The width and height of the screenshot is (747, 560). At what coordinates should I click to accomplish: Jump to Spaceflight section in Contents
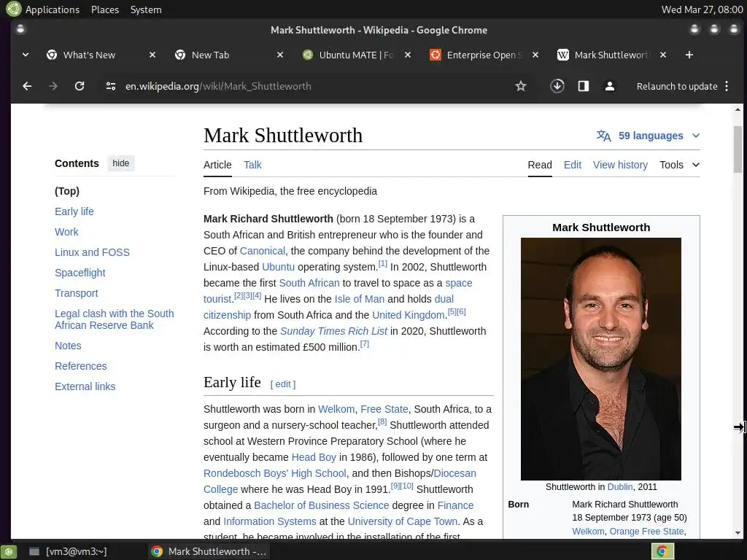click(x=80, y=273)
